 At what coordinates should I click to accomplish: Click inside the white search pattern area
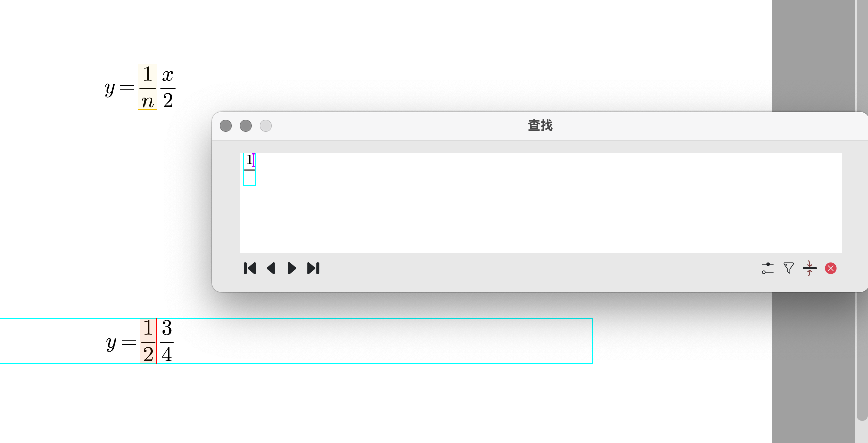click(541, 203)
